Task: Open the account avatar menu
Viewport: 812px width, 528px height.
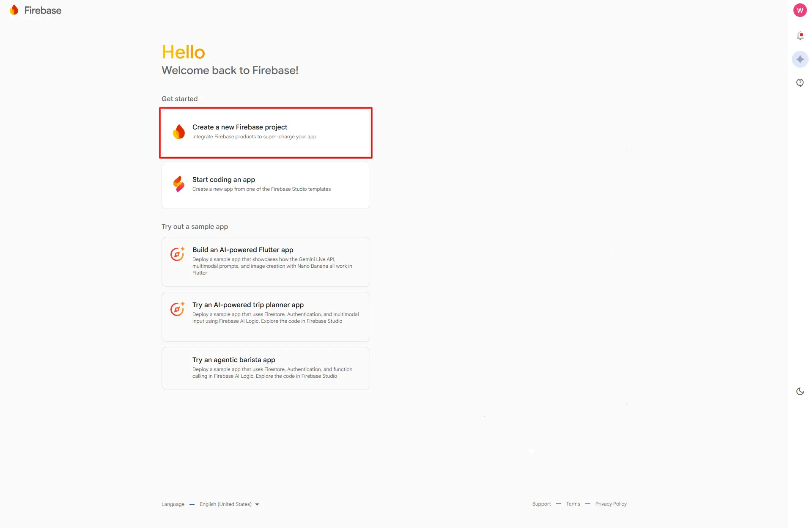Action: (x=800, y=11)
